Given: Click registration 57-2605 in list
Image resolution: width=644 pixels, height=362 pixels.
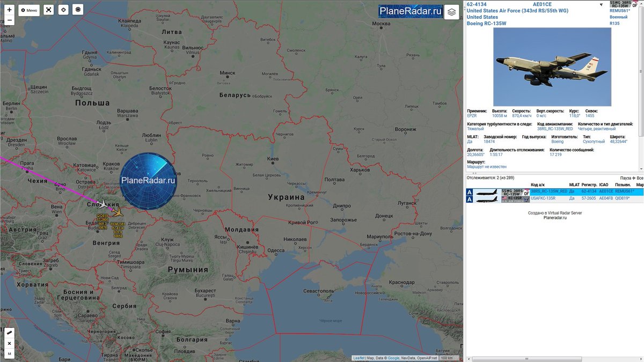Looking at the screenshot, I should click(x=589, y=198).
